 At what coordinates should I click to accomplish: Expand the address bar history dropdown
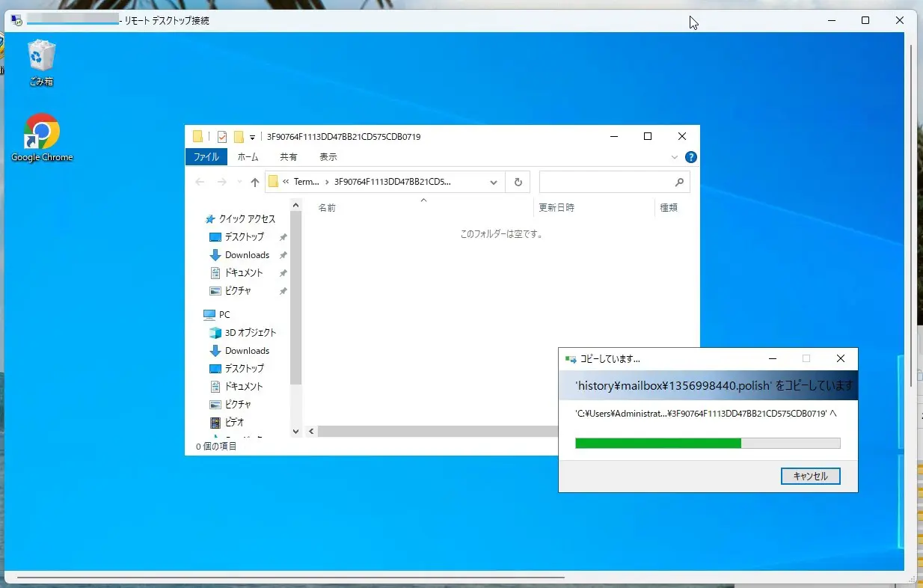pyautogui.click(x=494, y=182)
